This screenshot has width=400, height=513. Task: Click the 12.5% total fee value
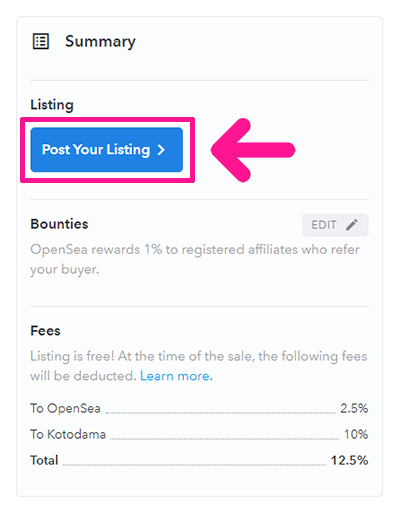(x=349, y=460)
